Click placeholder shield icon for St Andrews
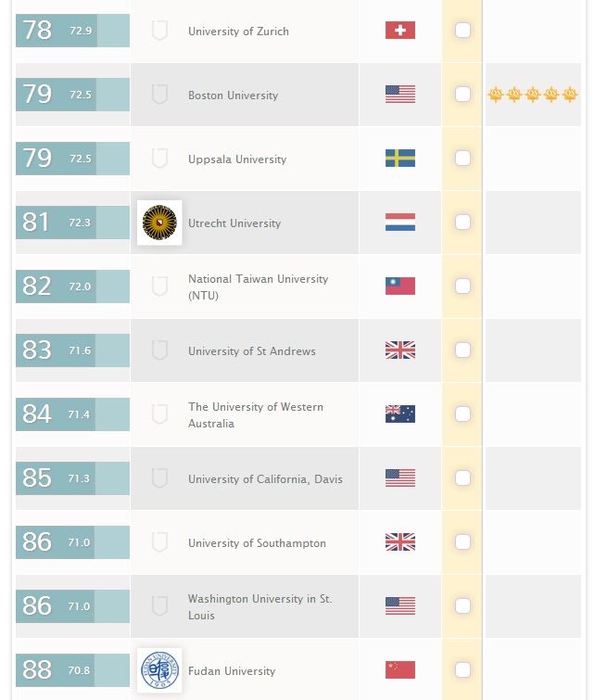 click(159, 350)
